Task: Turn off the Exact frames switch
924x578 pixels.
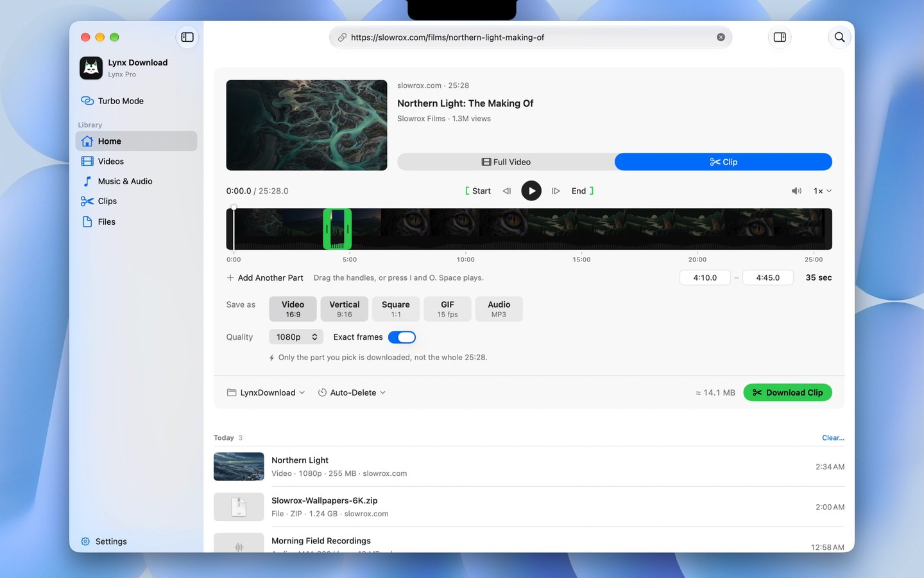Action: coord(402,337)
